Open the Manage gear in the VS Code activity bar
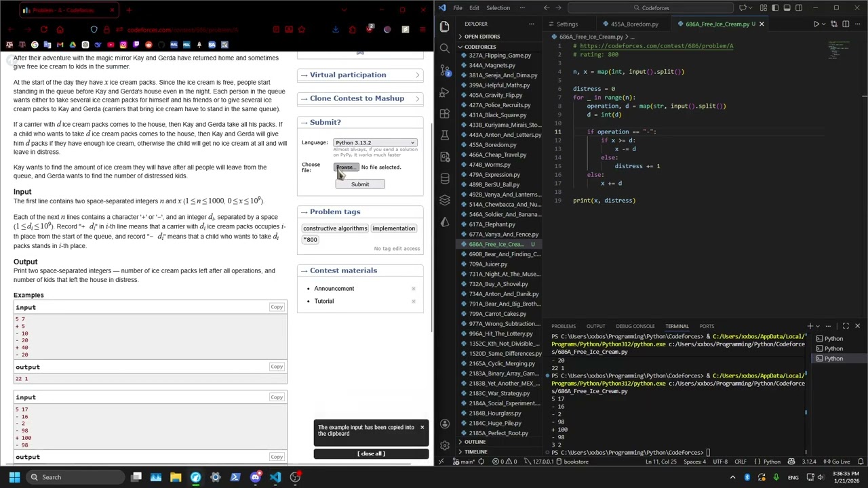The height and width of the screenshot is (488, 868). pos(445,445)
